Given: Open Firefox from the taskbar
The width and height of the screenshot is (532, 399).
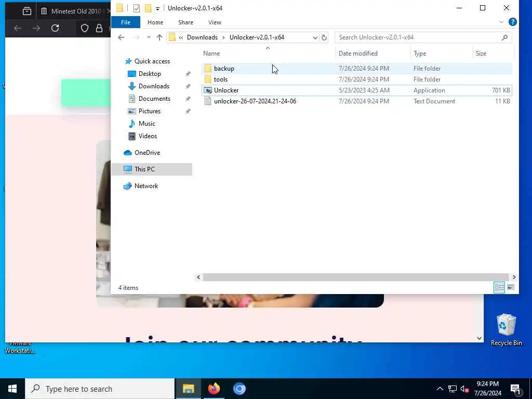Looking at the screenshot, I should click(x=214, y=389).
